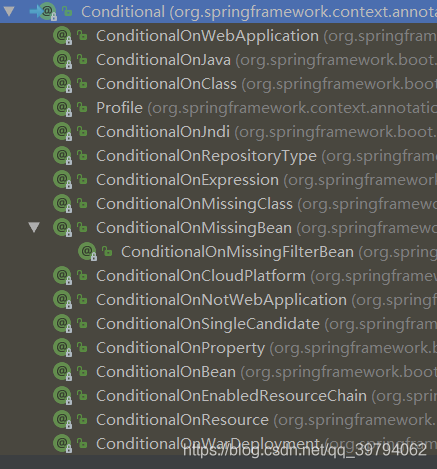
Task: Click the annotation icon beside ConditionalOnProperty
Action: pos(62,347)
